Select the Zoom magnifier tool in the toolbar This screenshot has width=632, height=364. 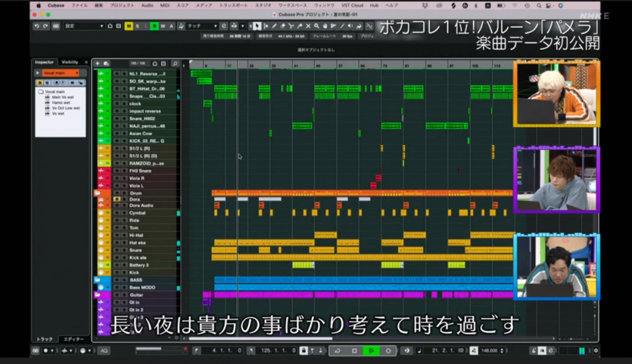(x=316, y=25)
